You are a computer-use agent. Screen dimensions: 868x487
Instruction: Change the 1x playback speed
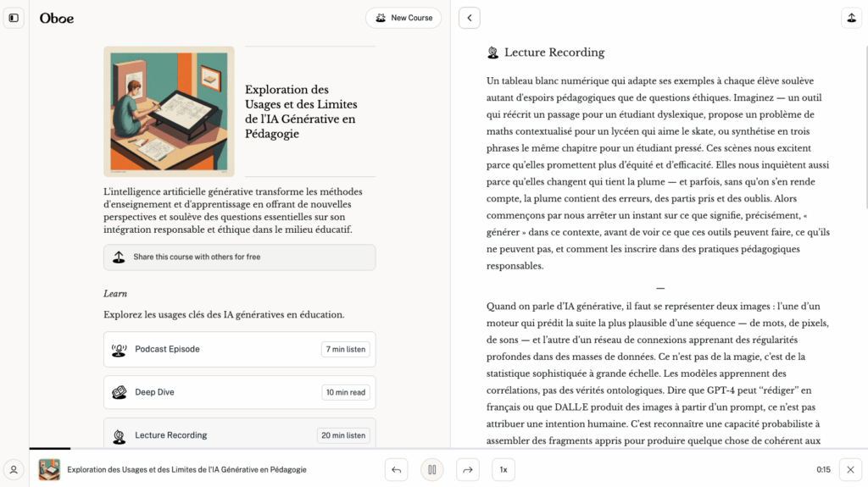click(504, 469)
